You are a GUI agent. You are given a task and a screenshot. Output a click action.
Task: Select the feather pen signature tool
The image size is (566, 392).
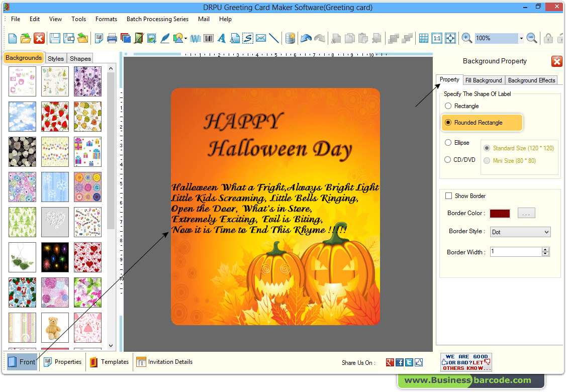pos(165,38)
